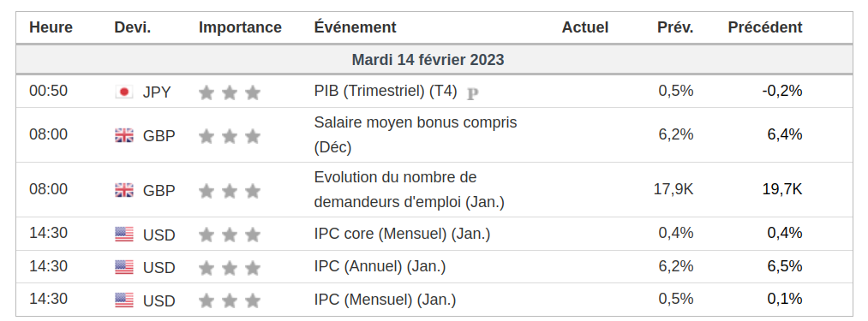Click the US flag in IPC (Mensuel) row
This screenshot has height=321, width=868.
[124, 300]
